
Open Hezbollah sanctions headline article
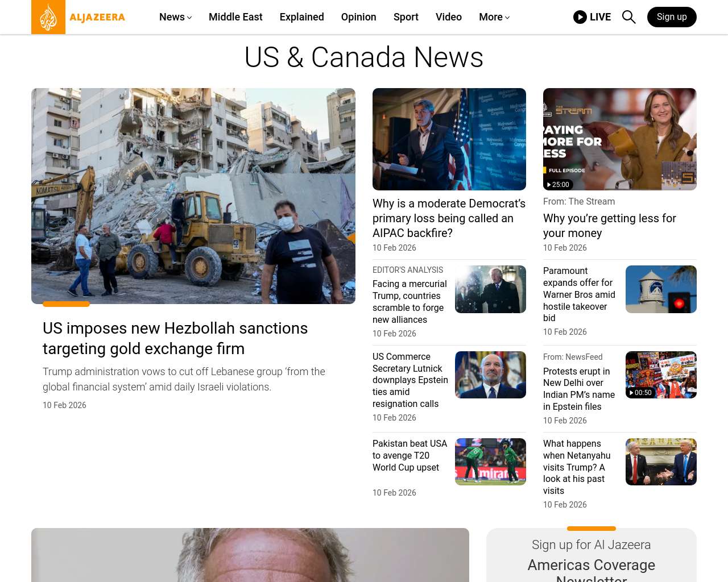[175, 338]
